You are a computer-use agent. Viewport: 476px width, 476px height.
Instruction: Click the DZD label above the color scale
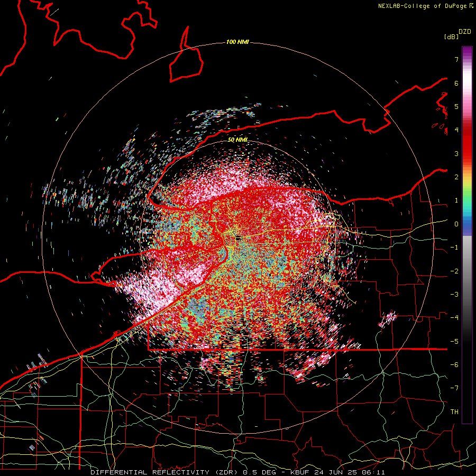click(465, 32)
